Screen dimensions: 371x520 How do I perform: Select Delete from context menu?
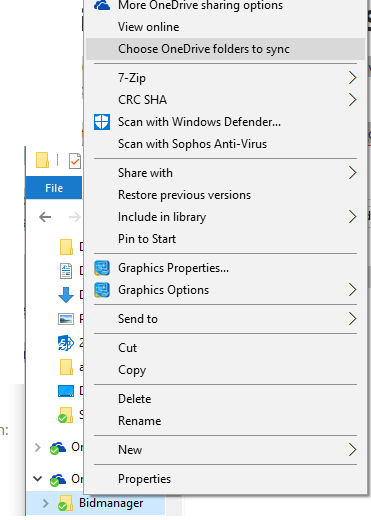point(225,399)
